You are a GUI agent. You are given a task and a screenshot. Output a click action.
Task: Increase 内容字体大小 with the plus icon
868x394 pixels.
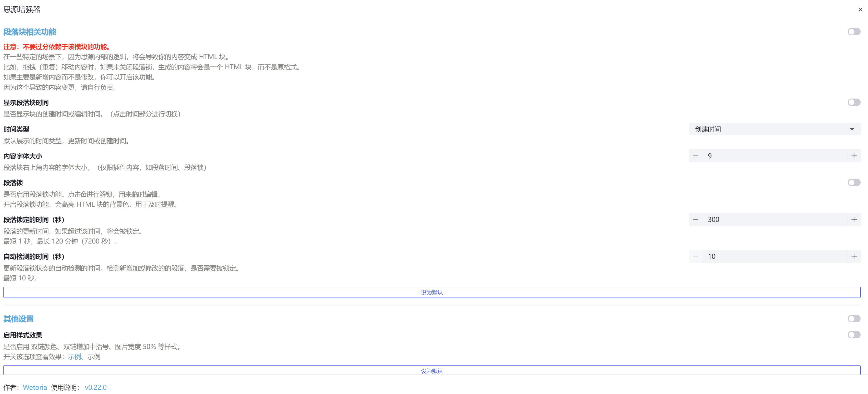tap(854, 156)
